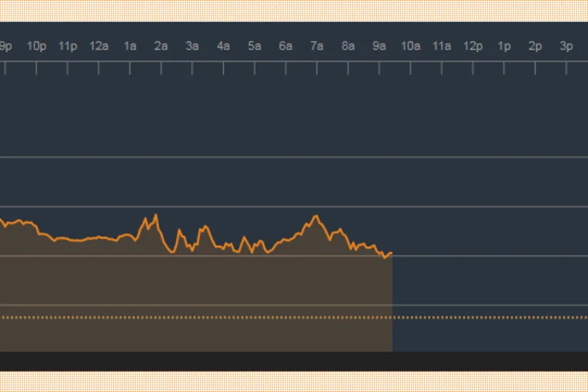The image size is (588, 392).
Task: Select the 2a time axis label
Action: (161, 46)
